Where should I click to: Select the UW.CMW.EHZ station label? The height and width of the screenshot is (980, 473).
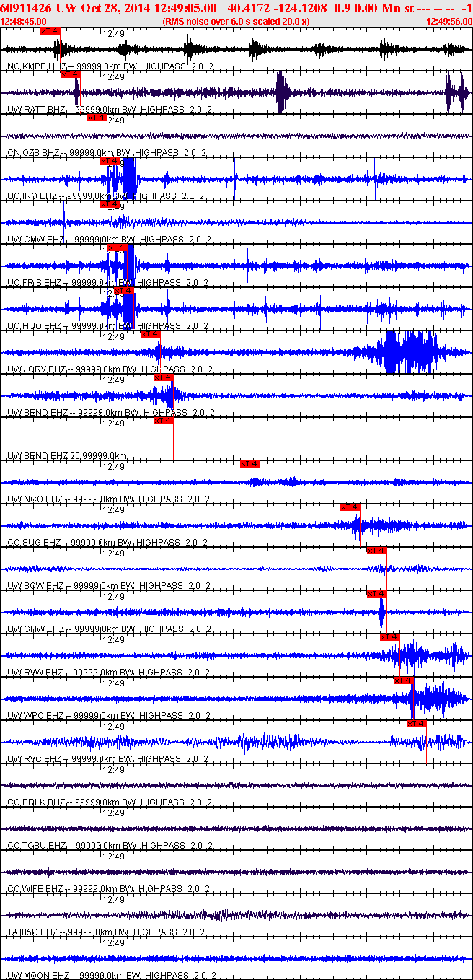coord(108,240)
